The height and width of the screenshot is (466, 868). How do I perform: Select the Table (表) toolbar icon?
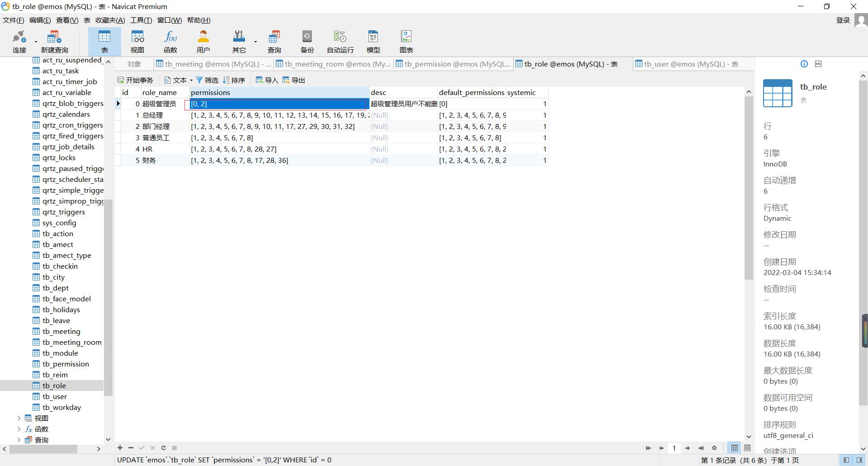[104, 42]
